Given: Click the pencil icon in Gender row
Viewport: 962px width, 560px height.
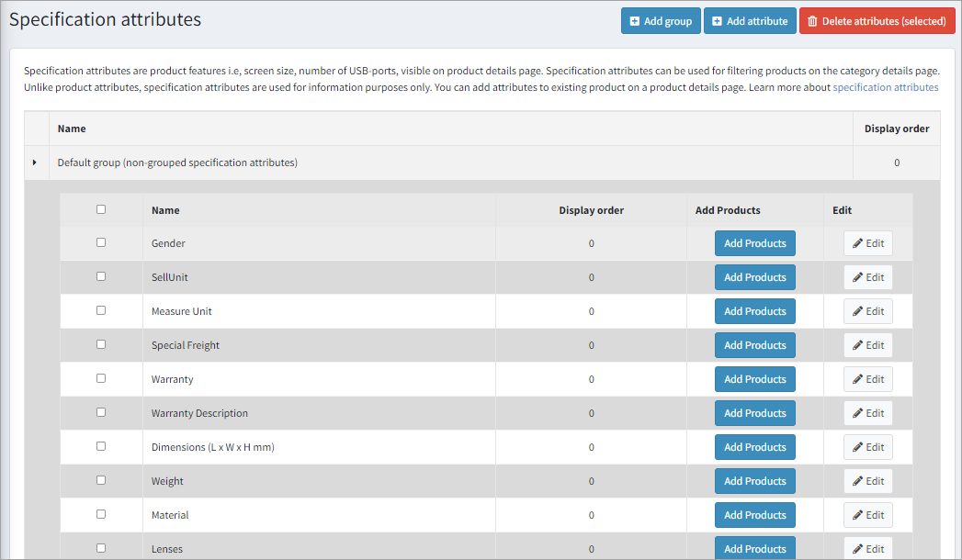Looking at the screenshot, I should [x=857, y=243].
